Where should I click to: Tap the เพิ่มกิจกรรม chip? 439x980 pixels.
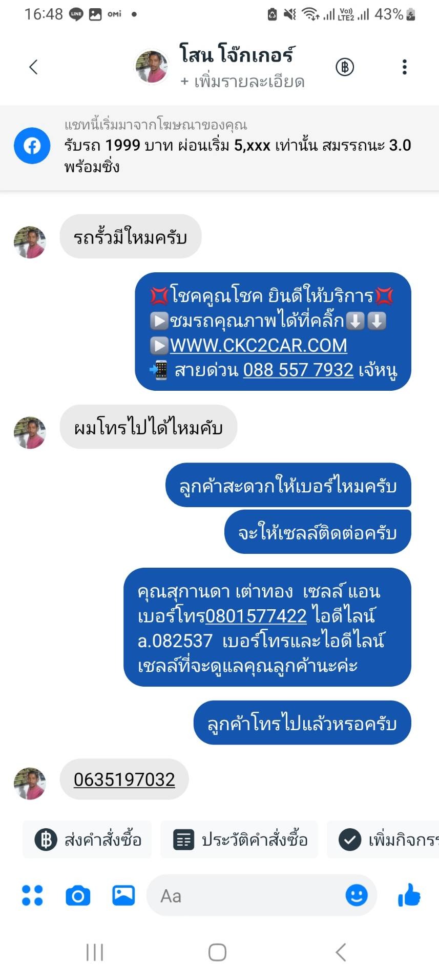click(x=383, y=839)
